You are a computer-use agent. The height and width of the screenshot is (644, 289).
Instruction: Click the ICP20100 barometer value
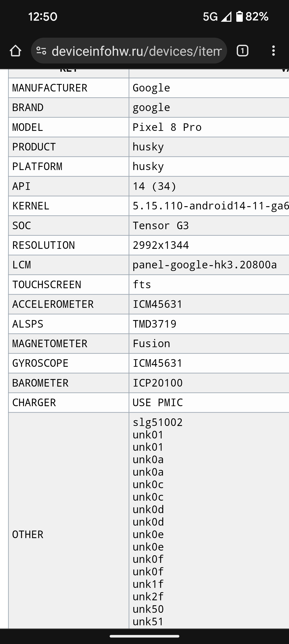(158, 383)
